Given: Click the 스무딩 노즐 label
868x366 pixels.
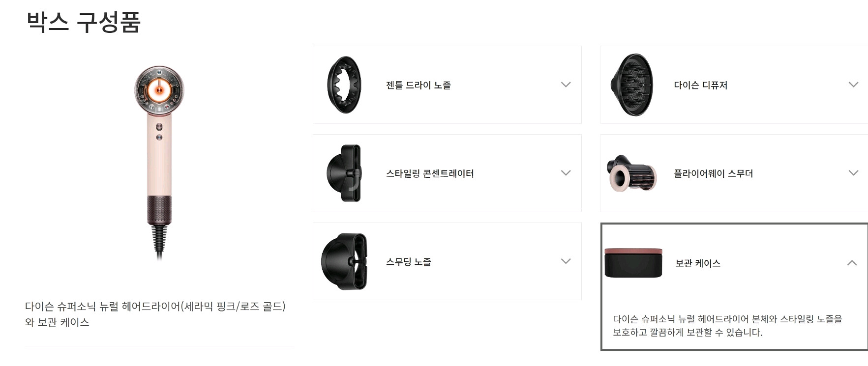Looking at the screenshot, I should click(x=408, y=262).
